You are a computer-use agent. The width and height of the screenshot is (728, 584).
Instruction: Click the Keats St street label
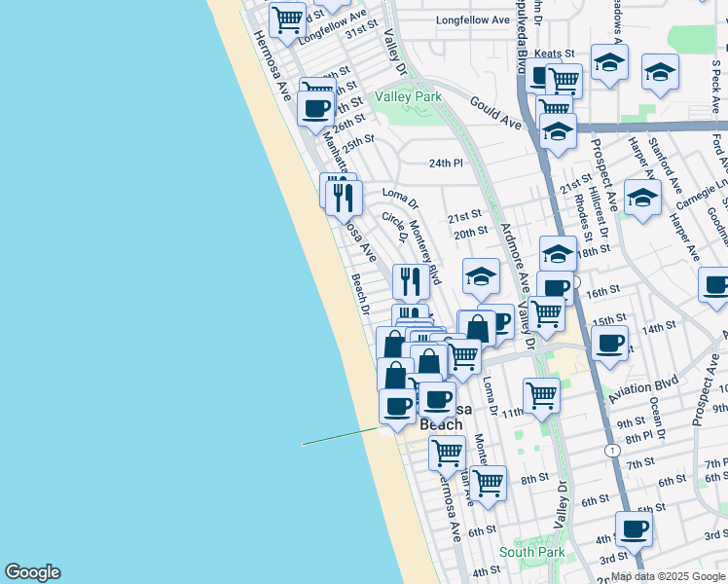pyautogui.click(x=555, y=54)
